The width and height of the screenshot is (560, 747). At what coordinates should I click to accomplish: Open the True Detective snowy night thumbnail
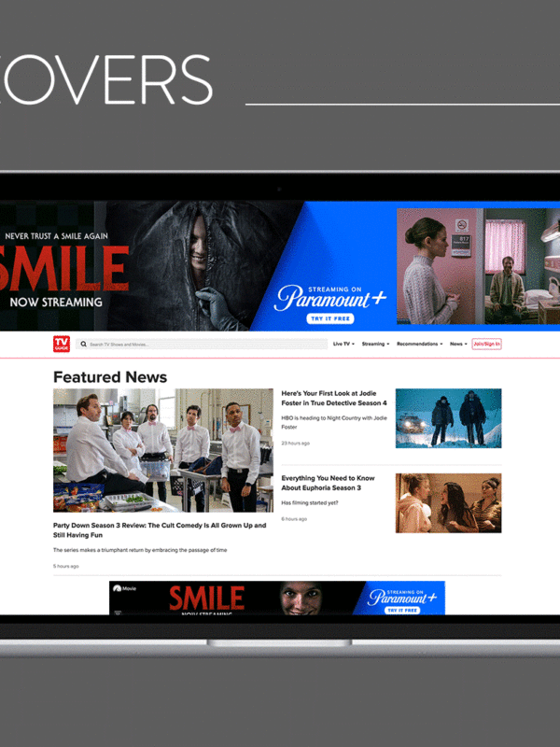(448, 418)
